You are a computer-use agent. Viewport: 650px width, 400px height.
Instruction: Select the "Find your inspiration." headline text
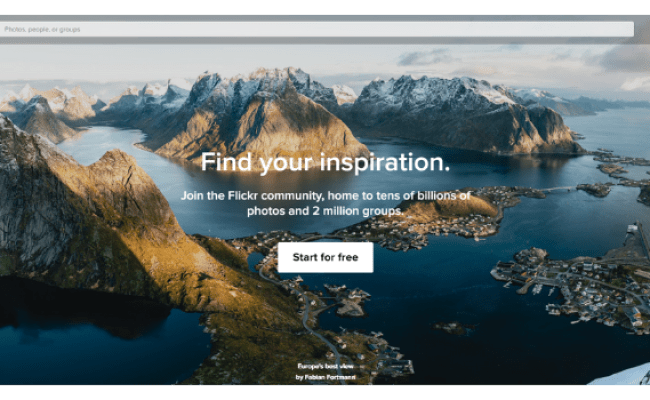coord(325,162)
